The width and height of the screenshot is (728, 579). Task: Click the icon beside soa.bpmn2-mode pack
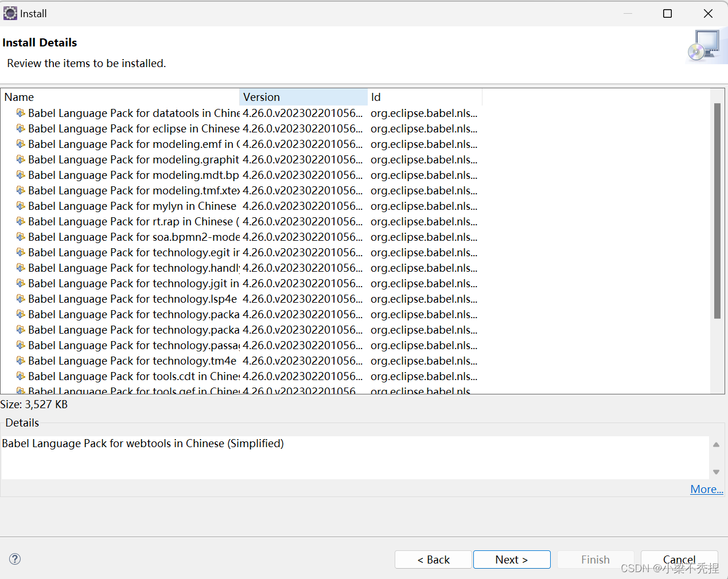[x=21, y=237]
